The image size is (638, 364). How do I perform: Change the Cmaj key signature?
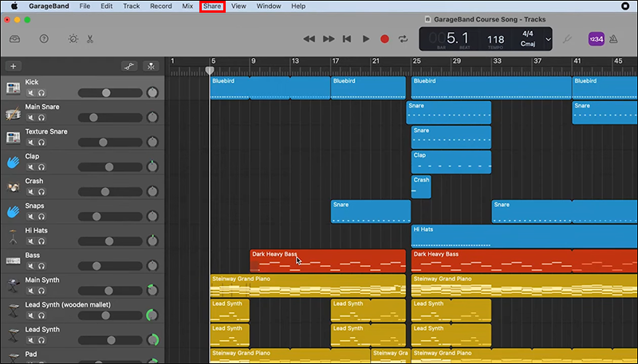tap(528, 44)
